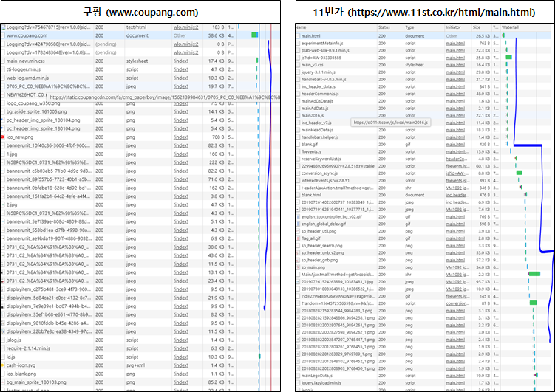Select the sp_header_search.png request
This screenshot has width=555, height=392.
[423, 245]
